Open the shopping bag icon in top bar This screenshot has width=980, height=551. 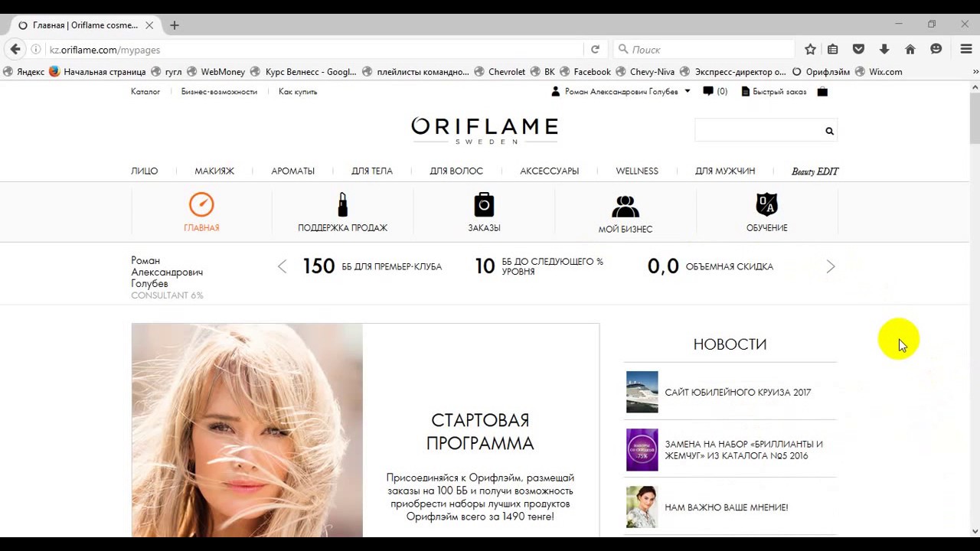click(x=822, y=92)
